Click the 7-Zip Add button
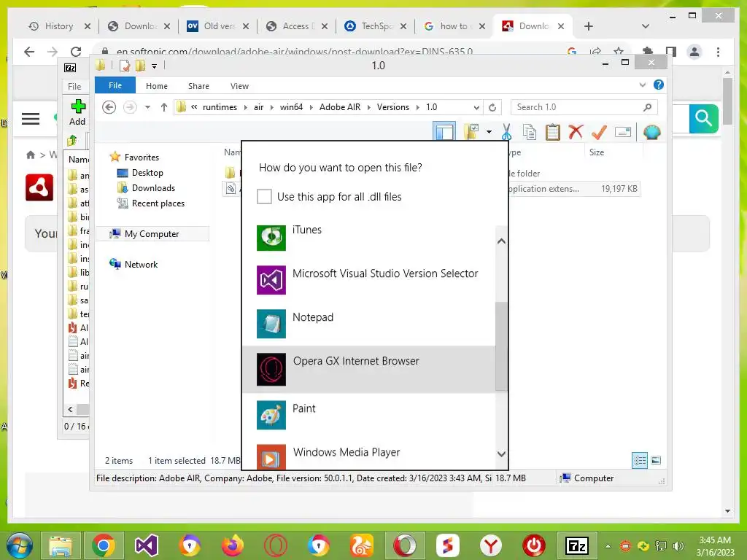The image size is (747, 560). 77,112
